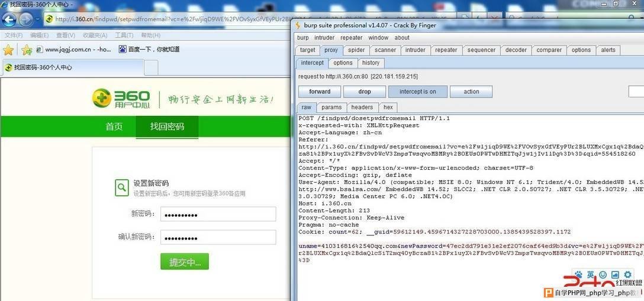The image size is (644, 301).
Task: Click the magnifier icon beside 设置新密码
Action: coord(121,188)
